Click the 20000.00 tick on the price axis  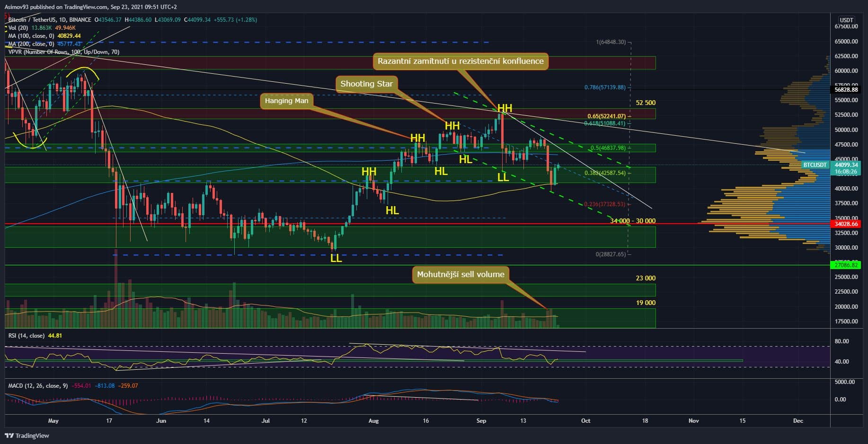pos(846,307)
